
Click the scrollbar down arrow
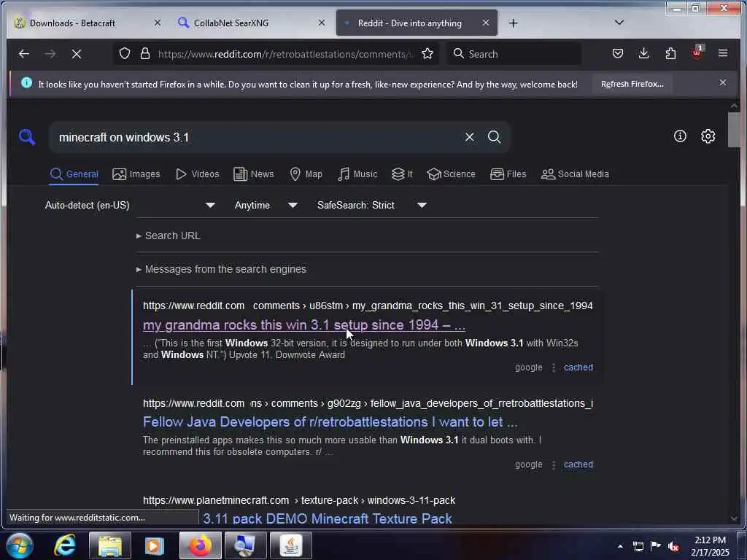pos(734,518)
